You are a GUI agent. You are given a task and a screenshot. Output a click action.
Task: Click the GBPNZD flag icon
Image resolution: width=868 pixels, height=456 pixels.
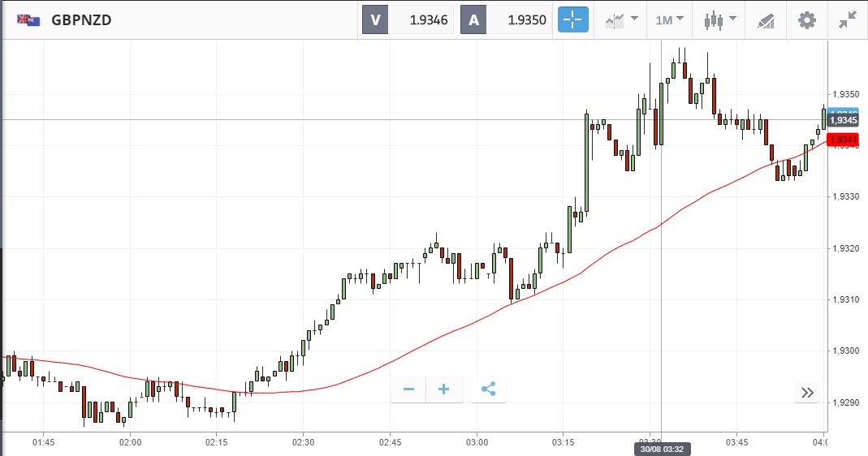point(28,20)
